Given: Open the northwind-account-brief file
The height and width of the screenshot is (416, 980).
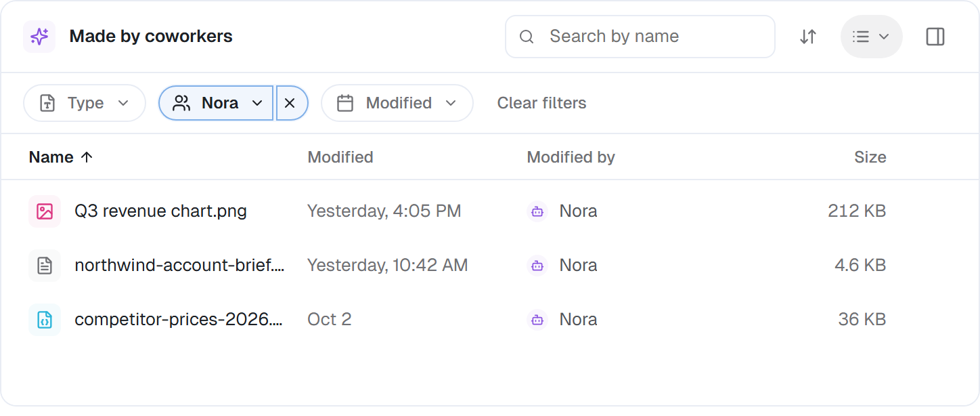Looking at the screenshot, I should (x=179, y=266).
